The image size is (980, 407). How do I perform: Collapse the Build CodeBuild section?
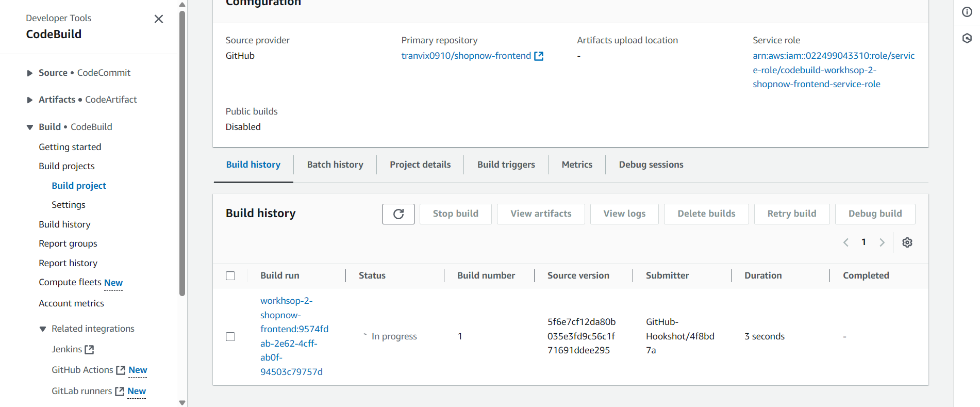point(30,127)
